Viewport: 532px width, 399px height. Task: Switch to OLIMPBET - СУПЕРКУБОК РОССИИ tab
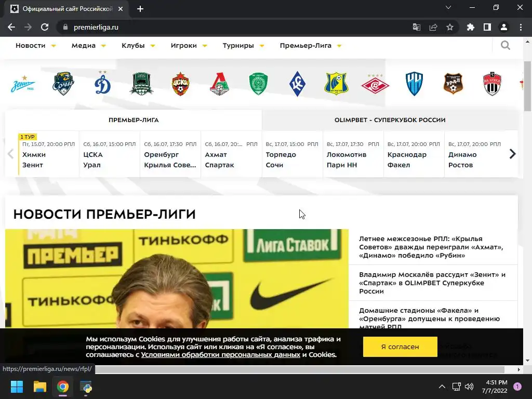point(390,120)
